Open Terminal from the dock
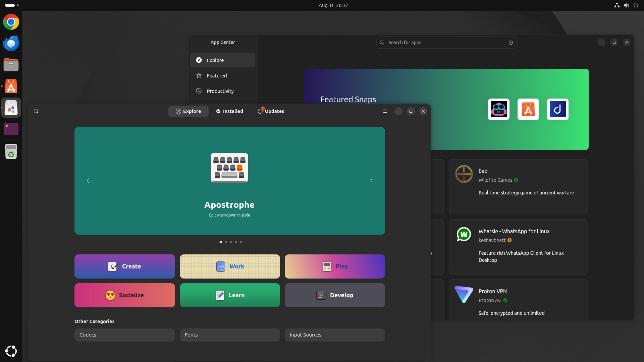Screen dimensions: 644x362 coord(11,129)
